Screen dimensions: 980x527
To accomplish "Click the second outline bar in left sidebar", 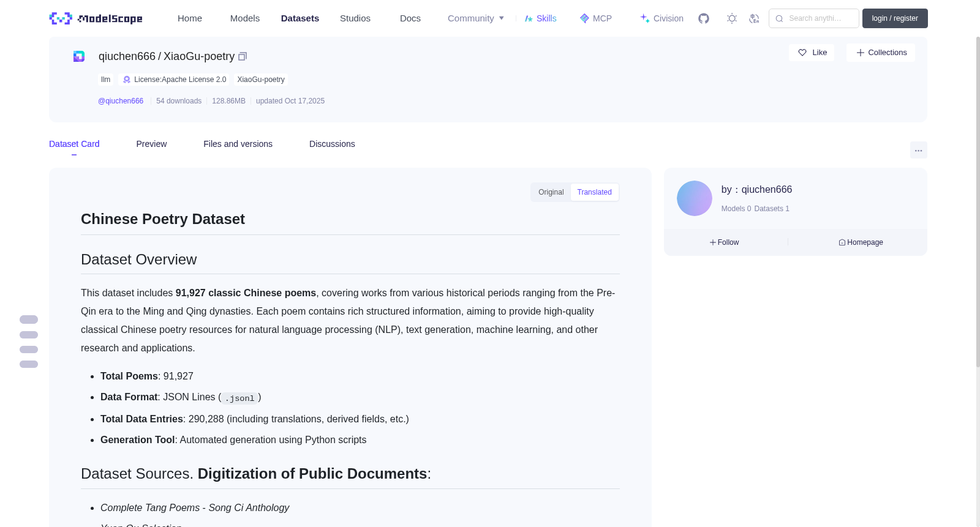I will 29,335.
